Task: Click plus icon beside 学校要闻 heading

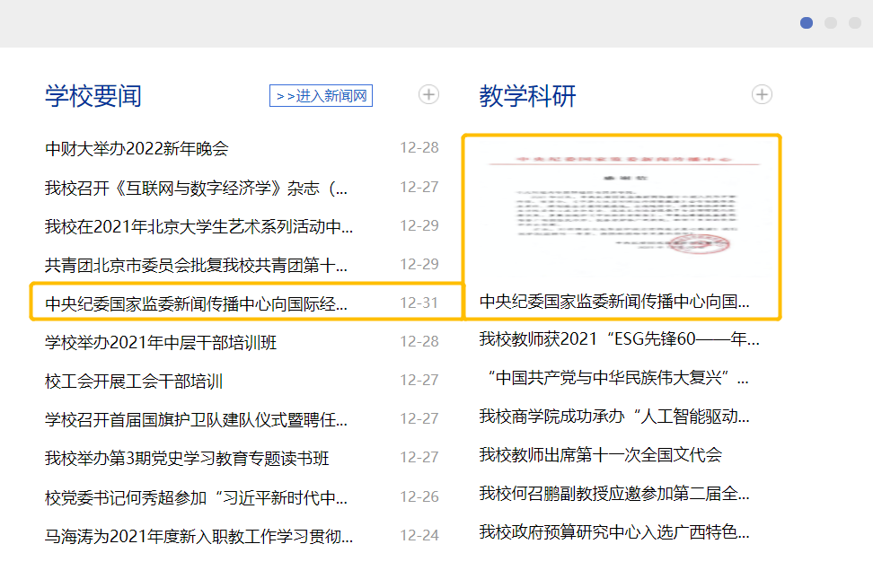Action: coord(428,94)
